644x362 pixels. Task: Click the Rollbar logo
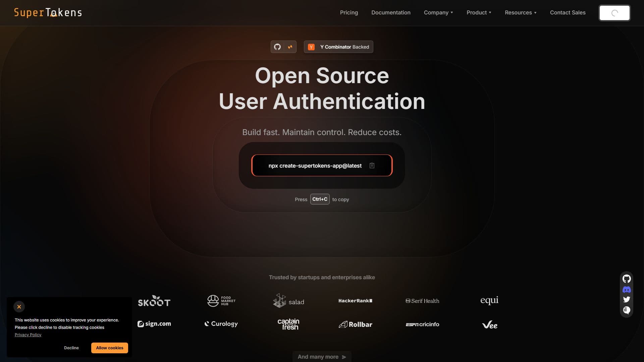pos(356,324)
